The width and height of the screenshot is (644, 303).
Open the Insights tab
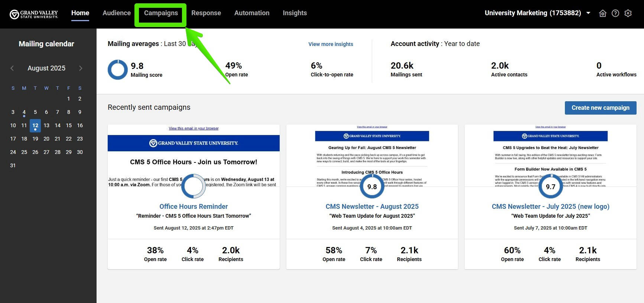click(295, 13)
